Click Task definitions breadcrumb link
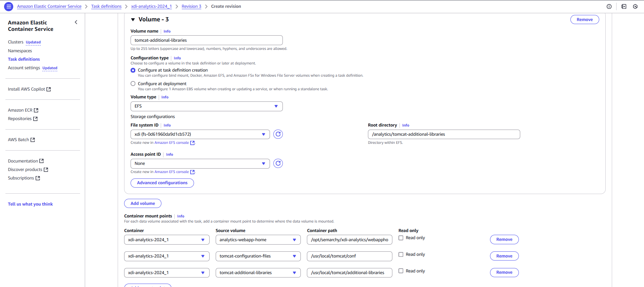This screenshot has width=644, height=287. 106,6
